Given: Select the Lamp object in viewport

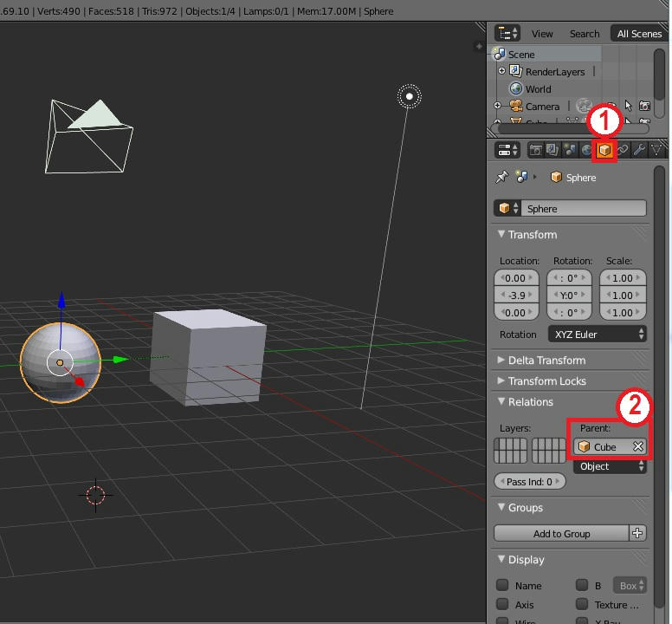Looking at the screenshot, I should 410,96.
